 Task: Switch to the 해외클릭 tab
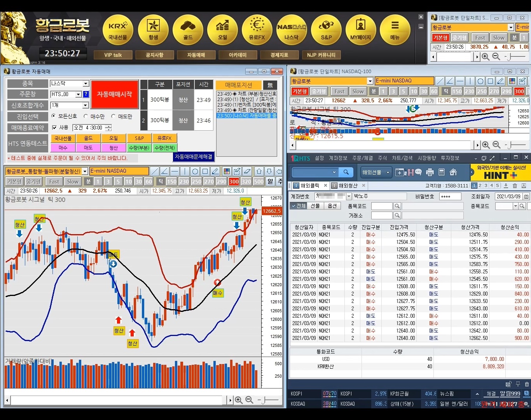[x=310, y=185]
